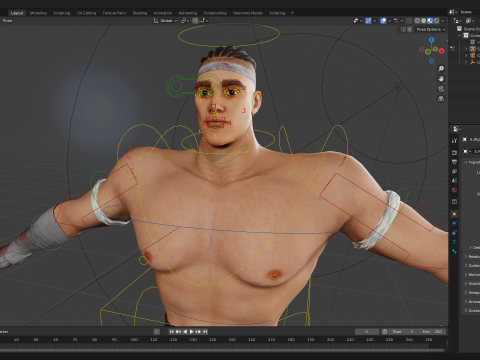This screenshot has height=360, width=480.
Task: Switch to the Modeling workspace tab
Action: click(38, 13)
